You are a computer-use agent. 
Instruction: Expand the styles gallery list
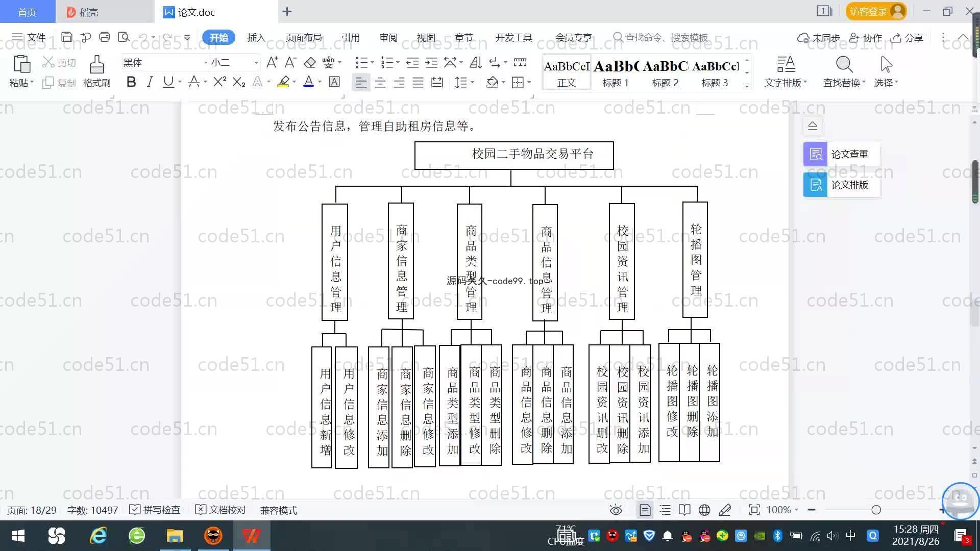coord(747,86)
